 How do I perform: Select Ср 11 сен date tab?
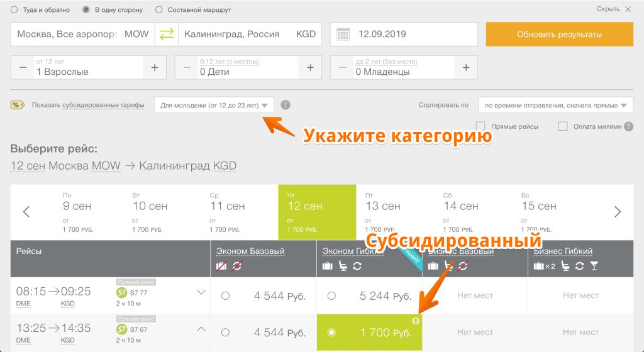tap(240, 212)
